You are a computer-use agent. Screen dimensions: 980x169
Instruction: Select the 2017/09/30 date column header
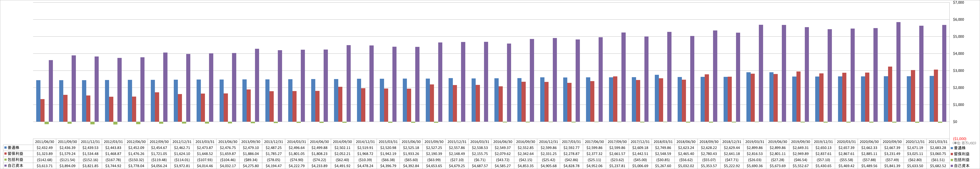pos(617,142)
